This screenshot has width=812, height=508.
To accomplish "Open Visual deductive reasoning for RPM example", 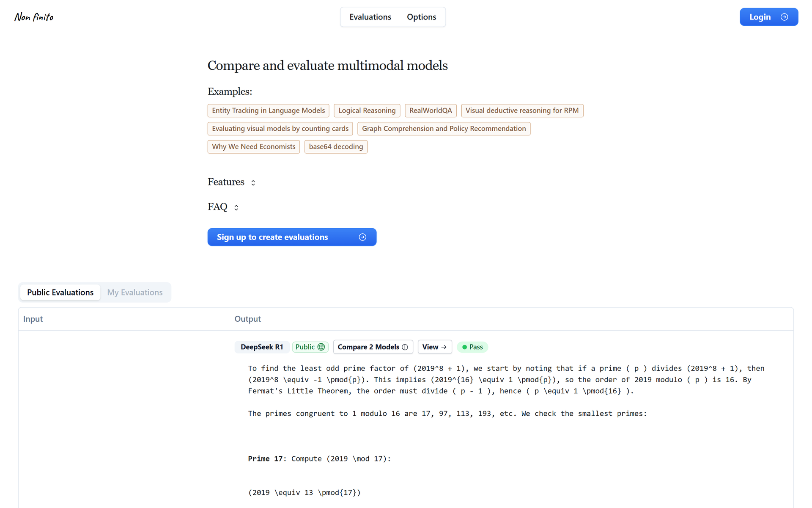I will (x=522, y=110).
